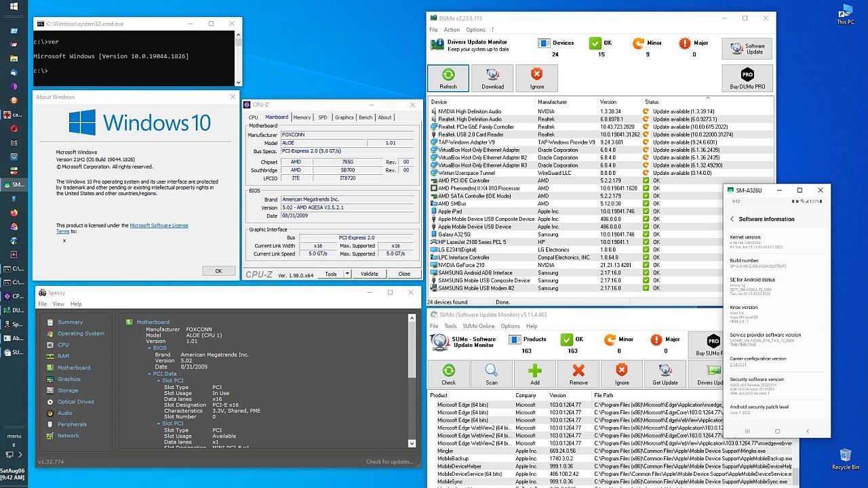This screenshot has width=868, height=488.
Task: Click the Validate button in CPU-Z
Action: [369, 274]
